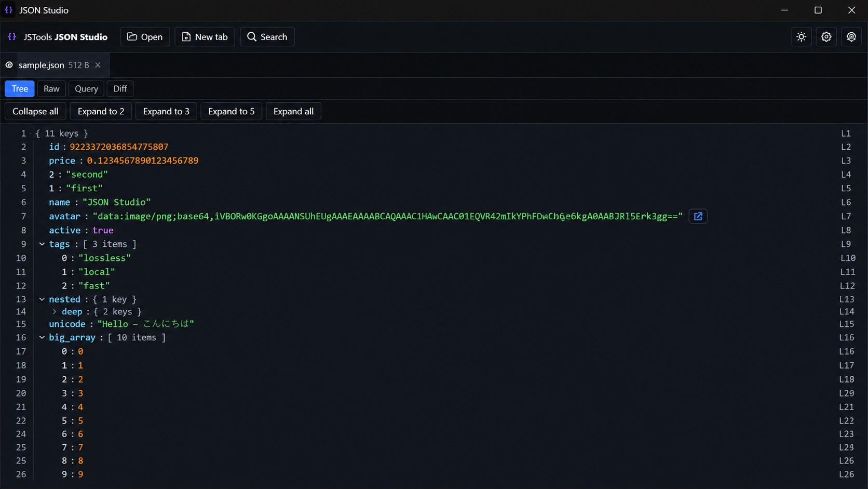Screen dimensions: 868x489
Task: Open the avatar data URL external-link icon
Action: coord(698,216)
